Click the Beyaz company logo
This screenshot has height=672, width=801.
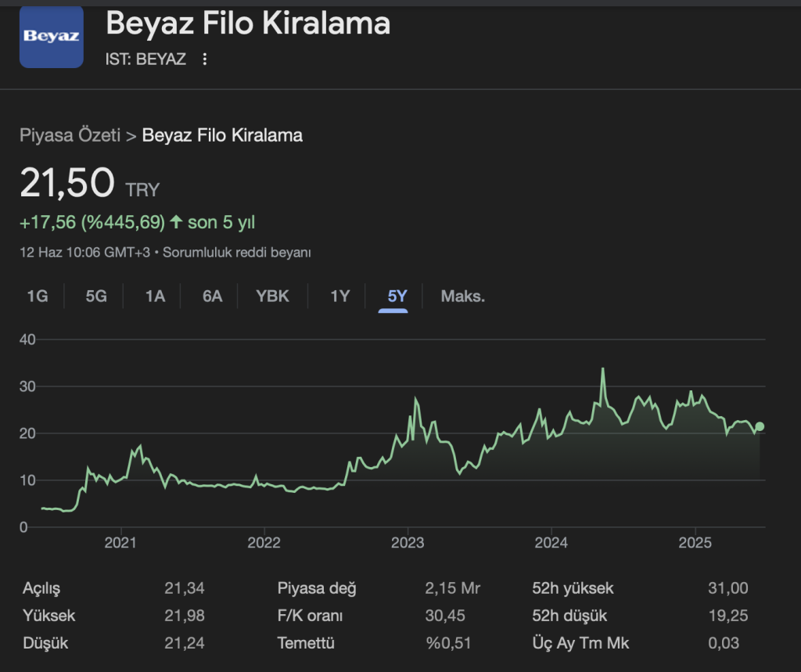click(51, 36)
